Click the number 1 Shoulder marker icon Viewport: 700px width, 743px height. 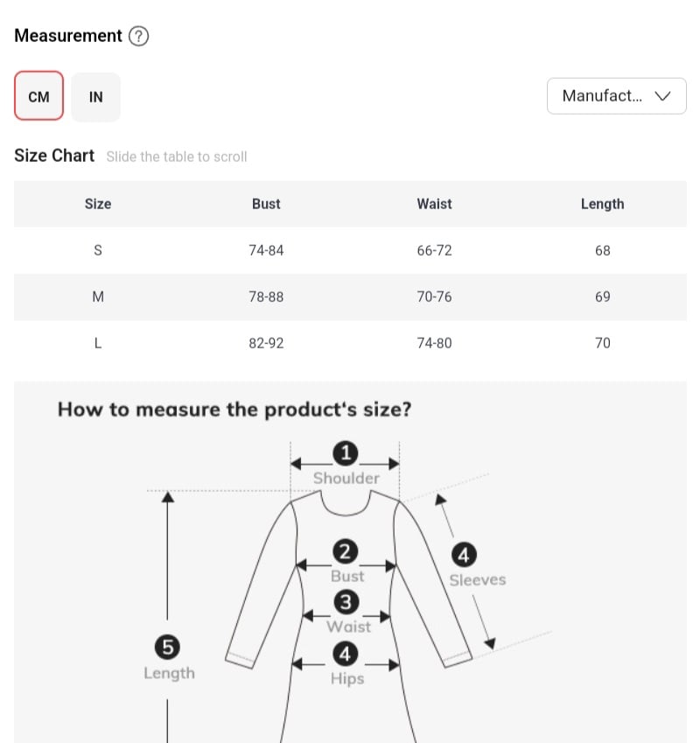point(346,453)
